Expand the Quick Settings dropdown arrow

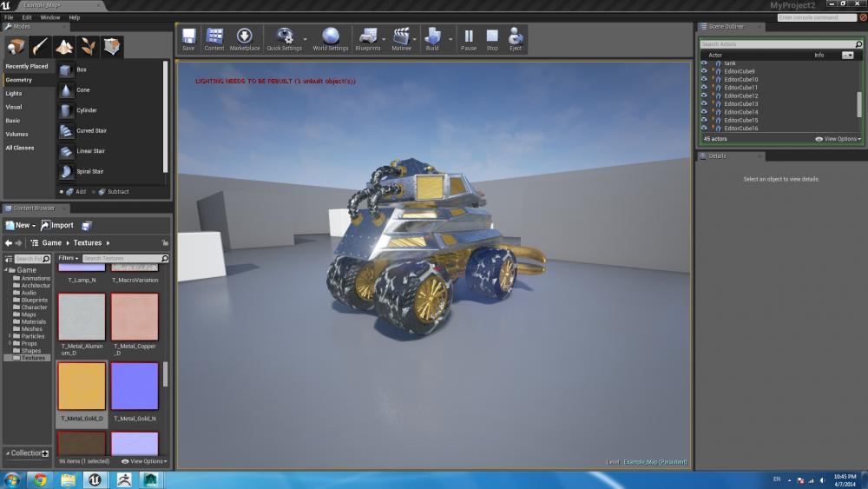click(305, 39)
